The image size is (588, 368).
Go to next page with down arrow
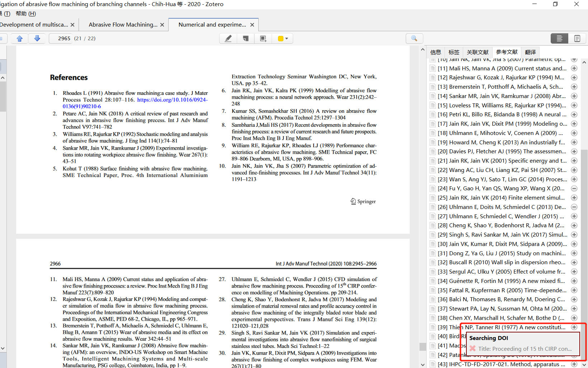(x=37, y=38)
